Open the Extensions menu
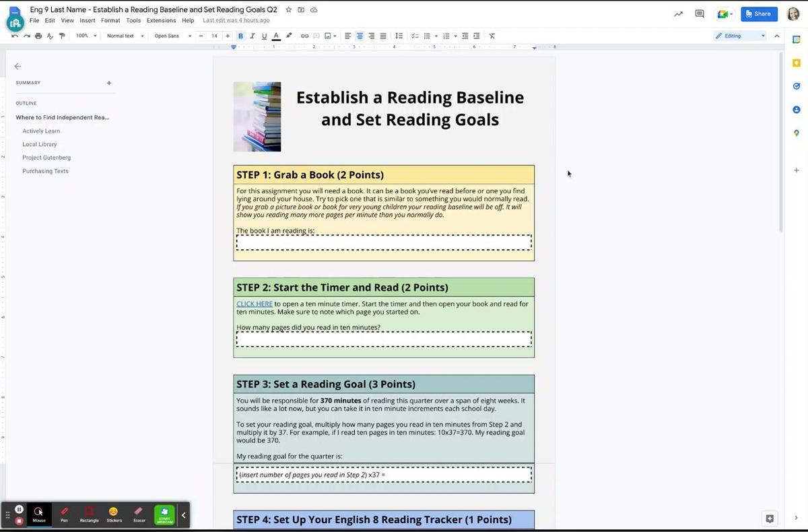The image size is (808, 532). point(161,20)
